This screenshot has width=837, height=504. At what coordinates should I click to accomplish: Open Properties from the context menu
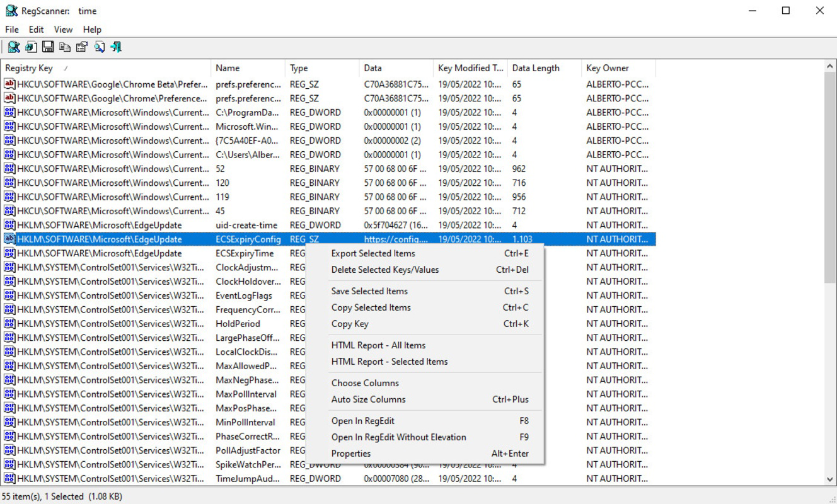[x=424, y=454]
